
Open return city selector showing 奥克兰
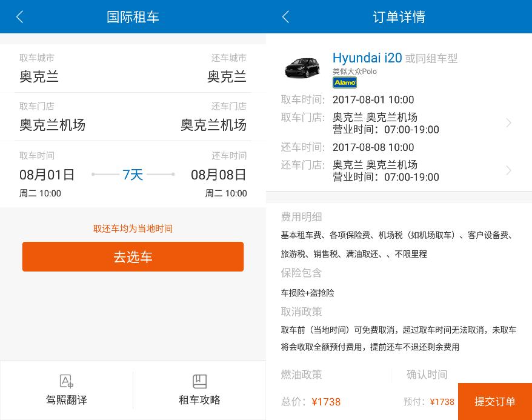coord(227,78)
